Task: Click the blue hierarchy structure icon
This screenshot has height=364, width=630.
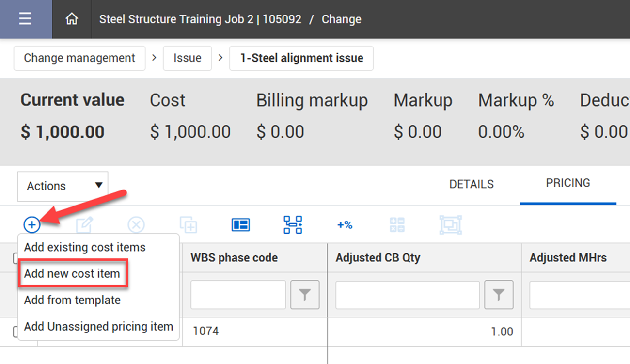Action: 293,225
